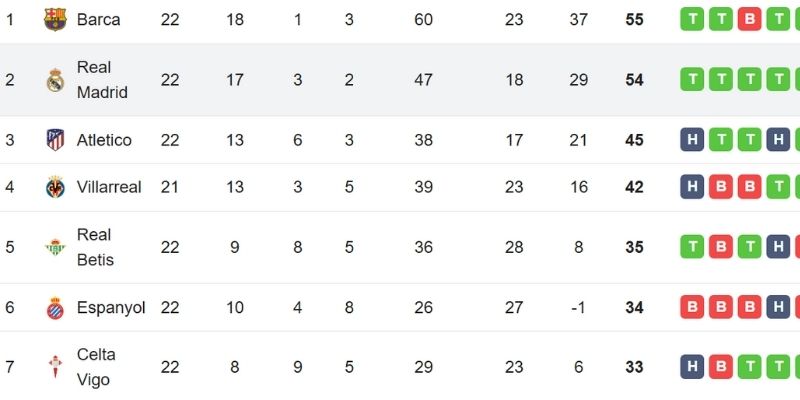Open the Atletico team page link
Screen dimensions: 800x400
[x=104, y=140]
